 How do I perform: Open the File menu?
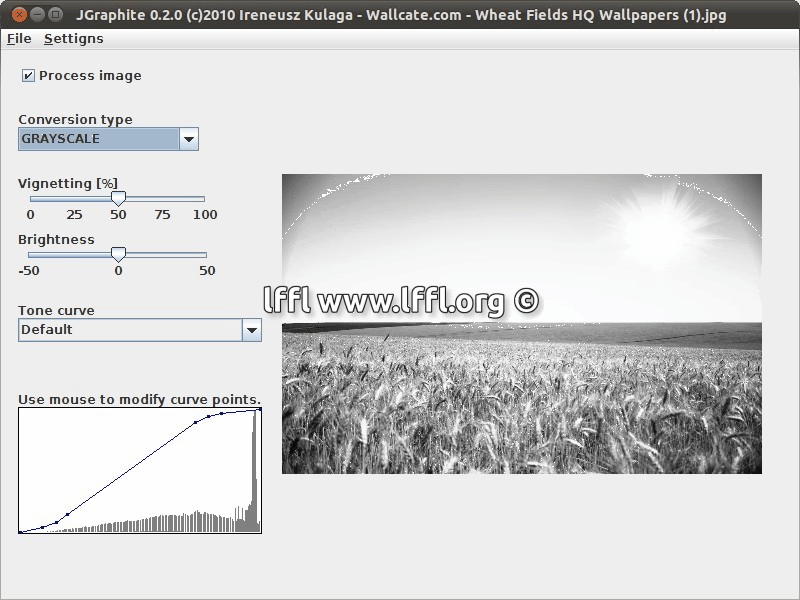tap(19, 39)
